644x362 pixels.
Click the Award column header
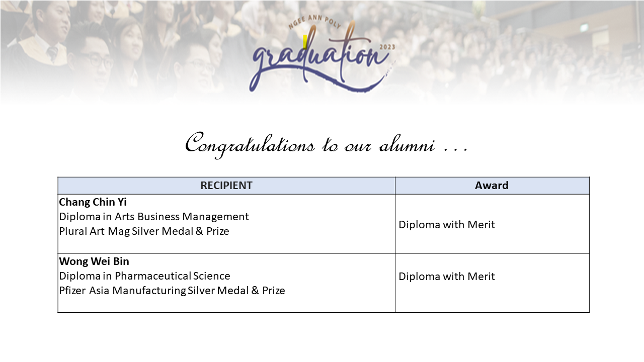pyautogui.click(x=492, y=186)
